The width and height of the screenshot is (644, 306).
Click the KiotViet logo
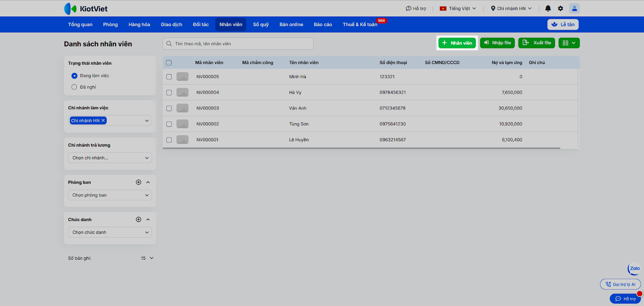[86, 8]
